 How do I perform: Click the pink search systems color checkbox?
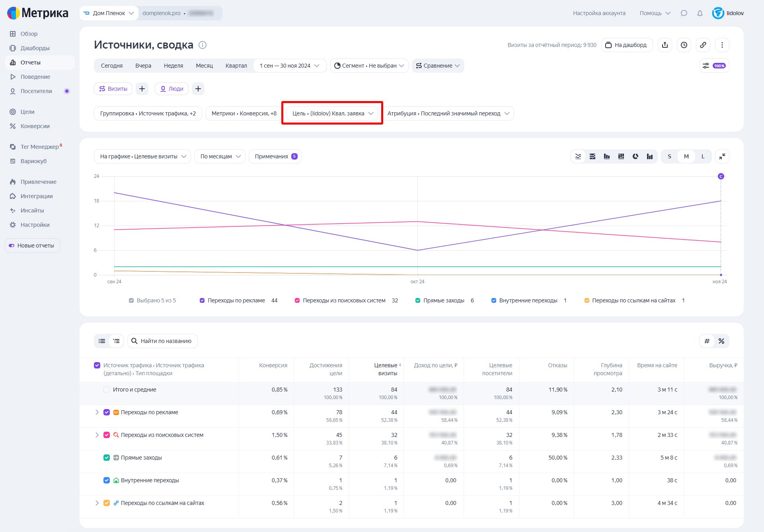107,435
